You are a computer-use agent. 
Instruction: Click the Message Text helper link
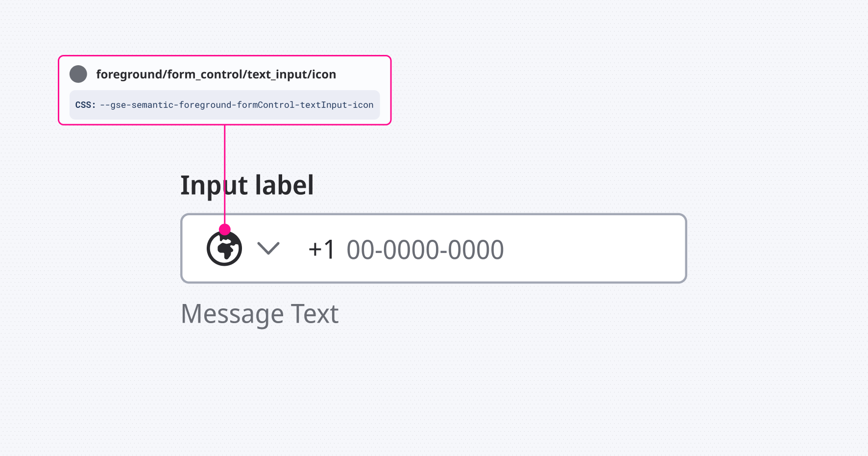[x=260, y=314]
